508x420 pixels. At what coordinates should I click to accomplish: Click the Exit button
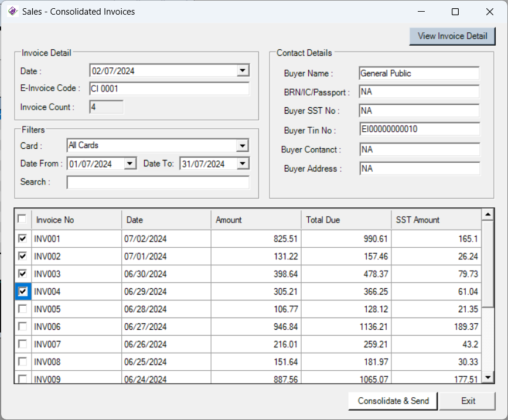(468, 401)
